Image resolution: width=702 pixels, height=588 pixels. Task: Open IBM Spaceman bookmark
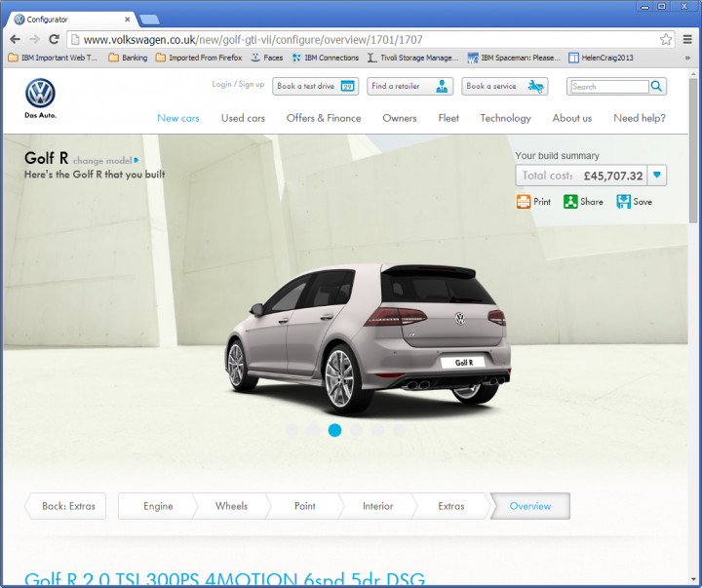click(514, 58)
